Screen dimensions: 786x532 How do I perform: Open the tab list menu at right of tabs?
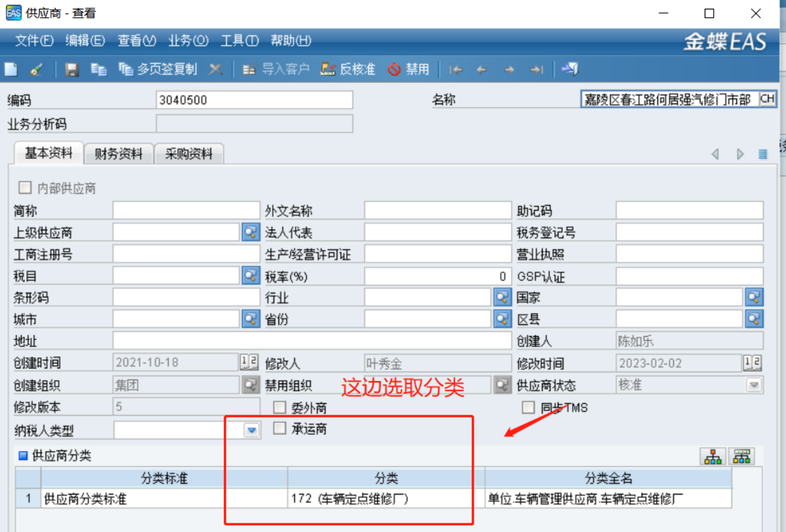click(x=763, y=154)
